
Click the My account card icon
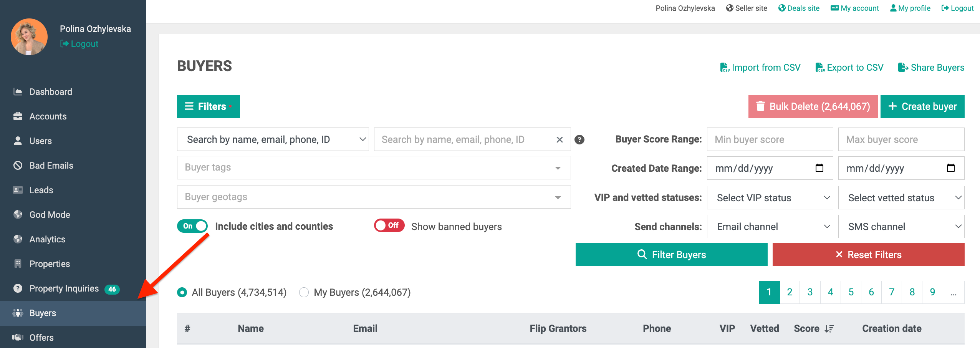coord(834,8)
